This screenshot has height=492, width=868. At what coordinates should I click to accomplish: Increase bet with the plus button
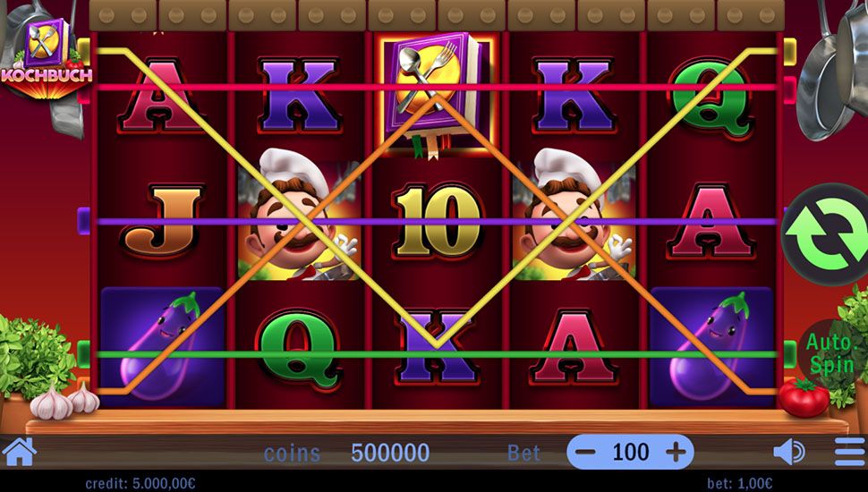click(676, 452)
